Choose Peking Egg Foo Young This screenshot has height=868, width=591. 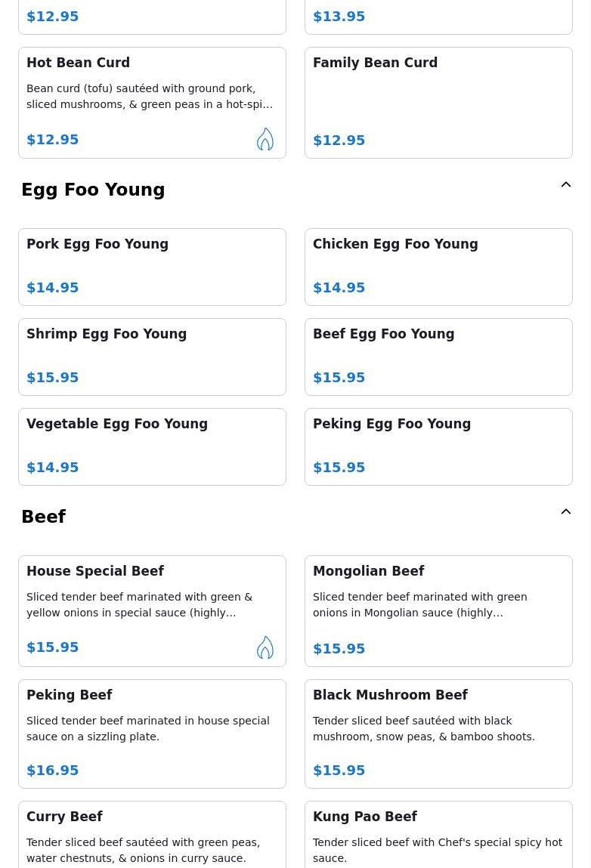438,446
